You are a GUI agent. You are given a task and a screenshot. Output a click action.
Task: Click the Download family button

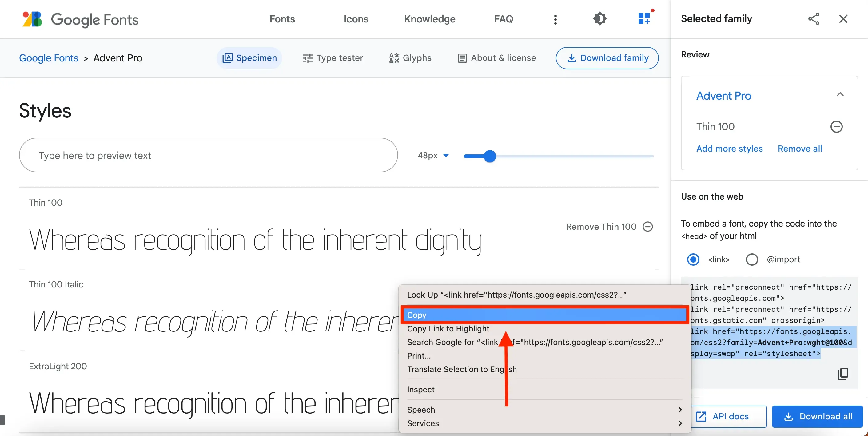(607, 58)
